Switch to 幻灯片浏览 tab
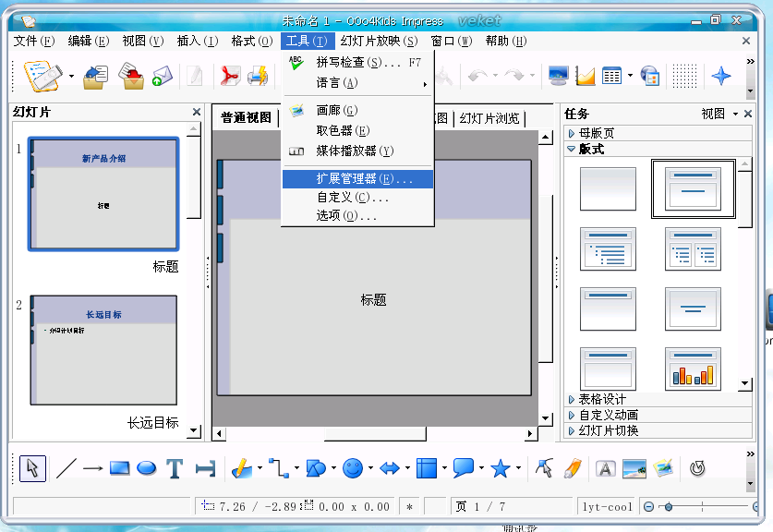 (489, 118)
